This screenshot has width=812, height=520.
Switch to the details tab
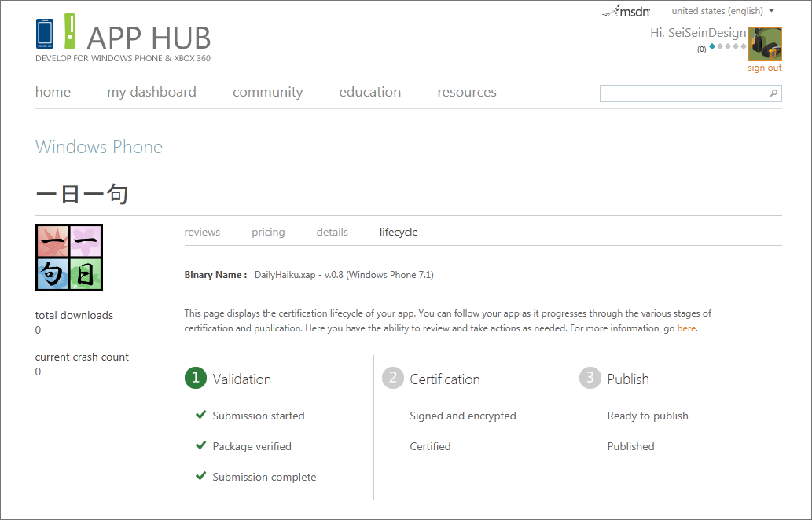pos(332,233)
